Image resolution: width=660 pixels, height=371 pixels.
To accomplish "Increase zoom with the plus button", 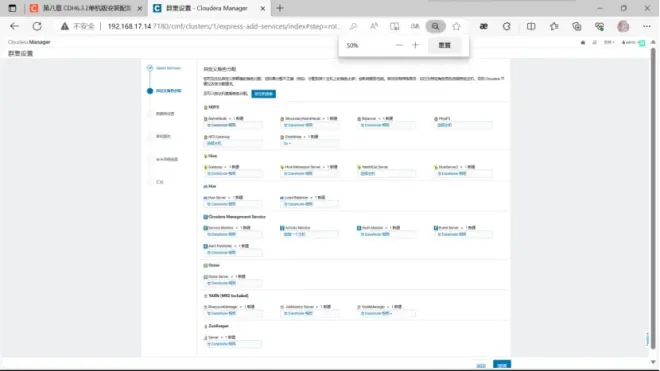I will [x=415, y=45].
